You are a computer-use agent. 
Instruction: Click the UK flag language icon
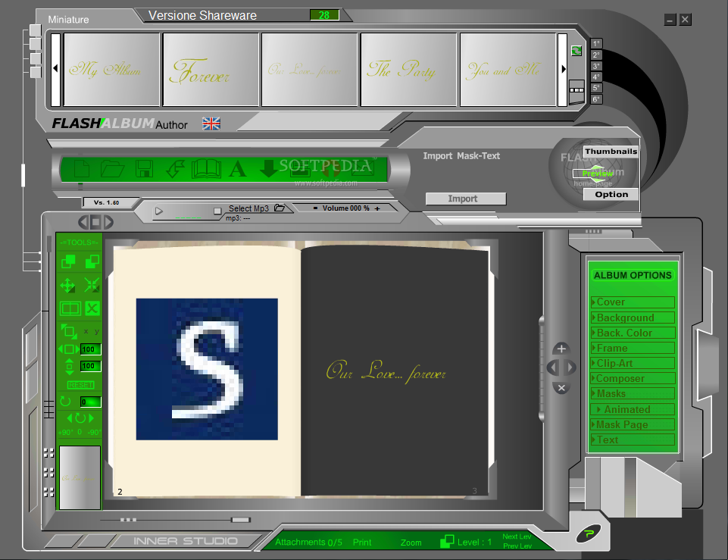211,124
